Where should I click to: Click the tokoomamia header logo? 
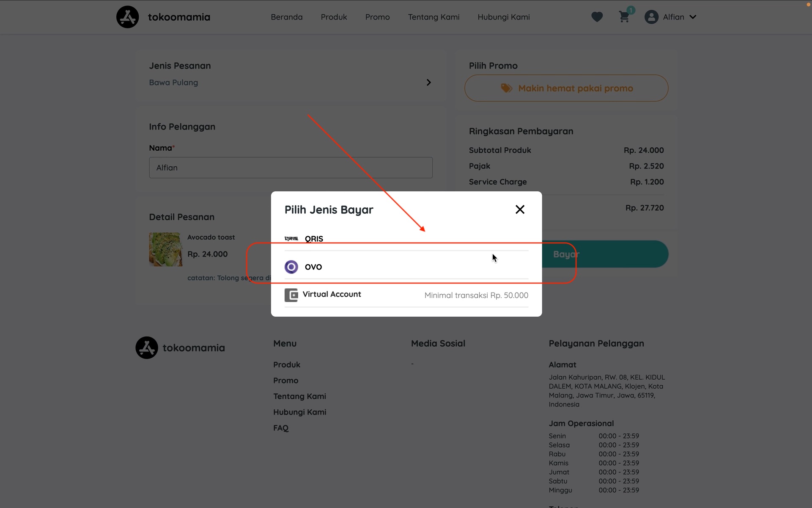point(163,17)
